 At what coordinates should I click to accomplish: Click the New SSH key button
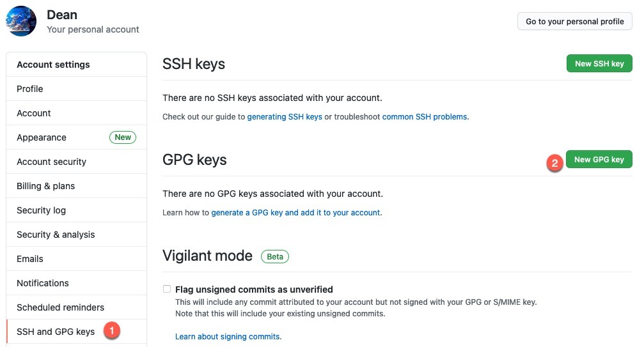599,63
